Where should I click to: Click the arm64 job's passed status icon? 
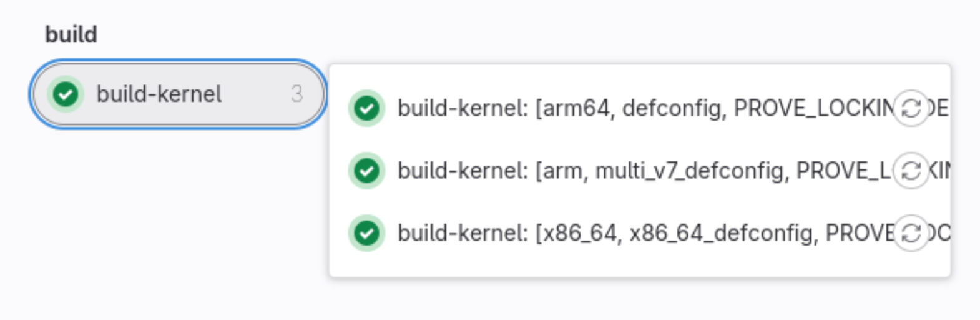(366, 108)
